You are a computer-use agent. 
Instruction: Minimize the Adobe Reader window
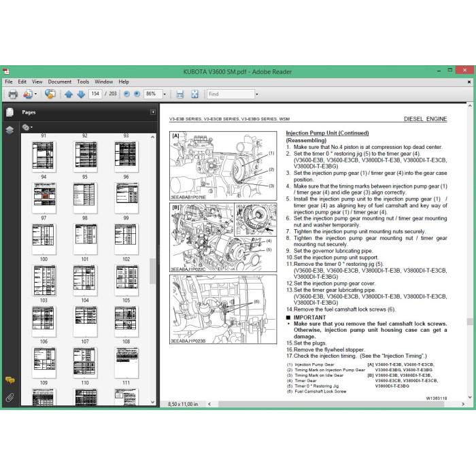coord(439,71)
